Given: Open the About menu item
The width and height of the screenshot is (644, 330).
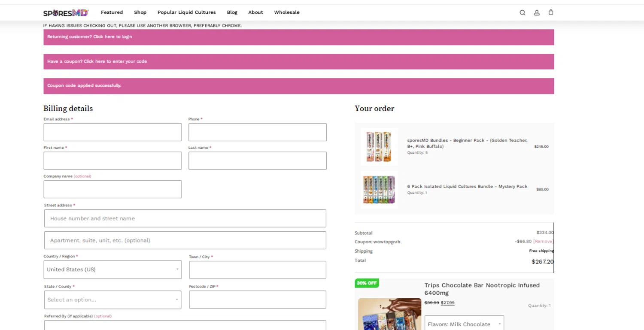Looking at the screenshot, I should (255, 12).
